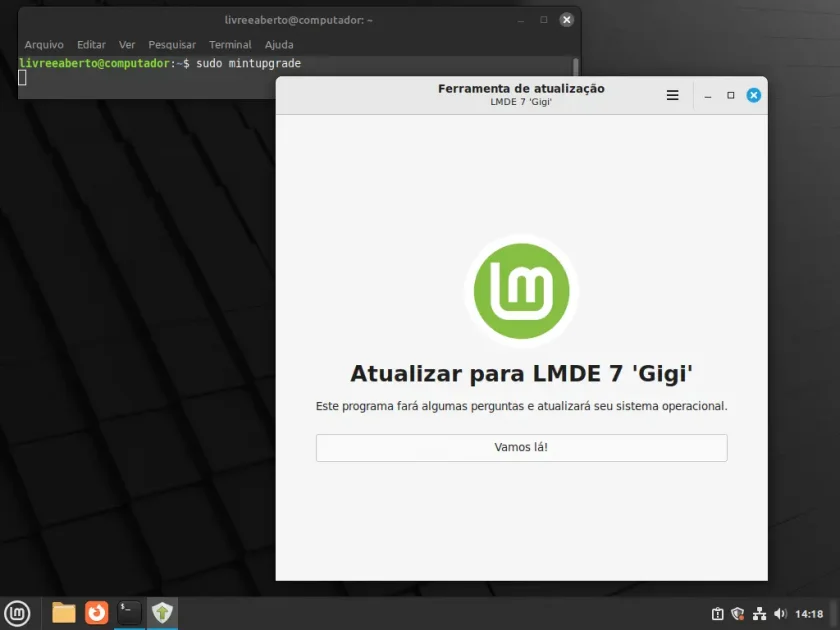Switch to the upgrade tool taskbar entry

(x=162, y=613)
